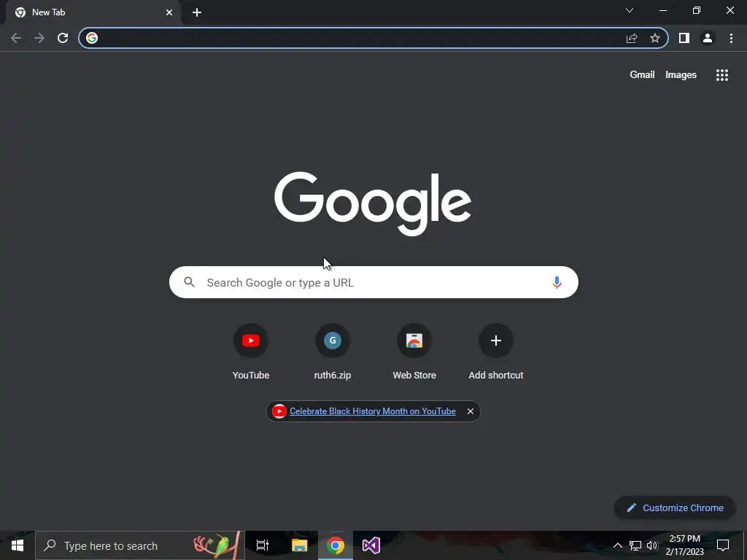Open the Windows Start menu

pyautogui.click(x=18, y=545)
